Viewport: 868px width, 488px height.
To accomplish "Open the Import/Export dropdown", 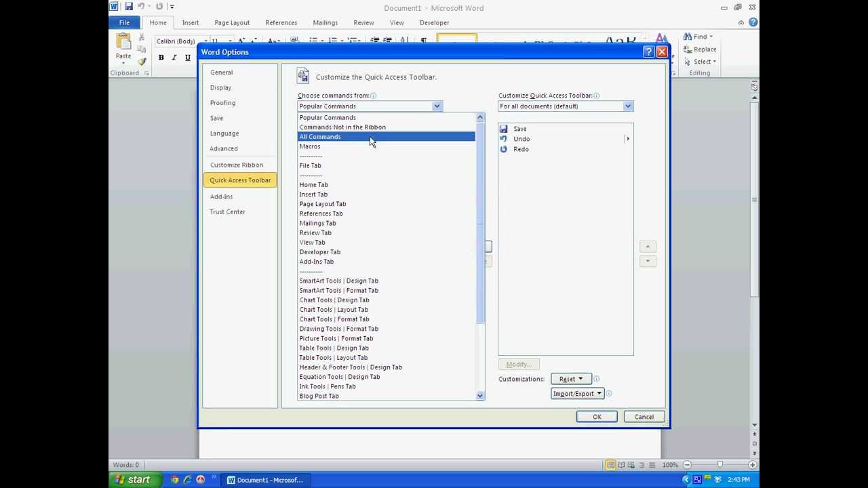I will click(577, 394).
